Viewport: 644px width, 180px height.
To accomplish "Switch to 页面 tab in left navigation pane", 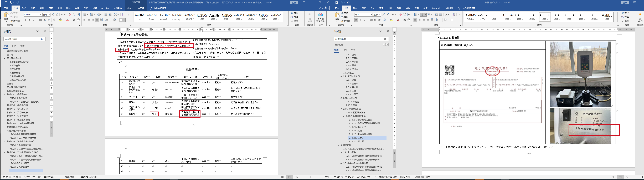I will [14, 46].
